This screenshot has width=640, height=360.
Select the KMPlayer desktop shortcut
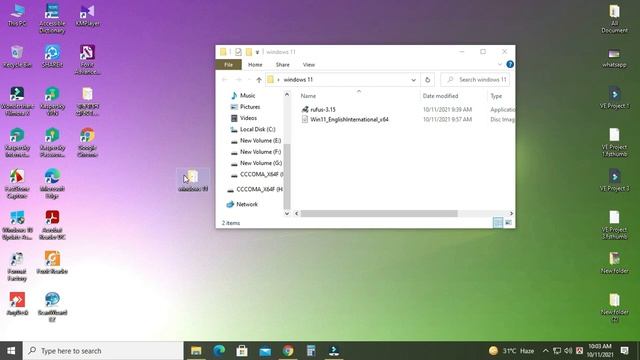tap(87, 15)
